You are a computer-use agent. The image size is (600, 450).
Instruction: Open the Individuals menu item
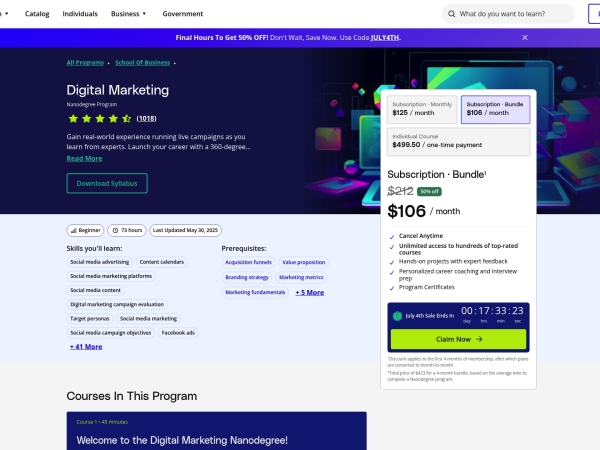pos(80,14)
